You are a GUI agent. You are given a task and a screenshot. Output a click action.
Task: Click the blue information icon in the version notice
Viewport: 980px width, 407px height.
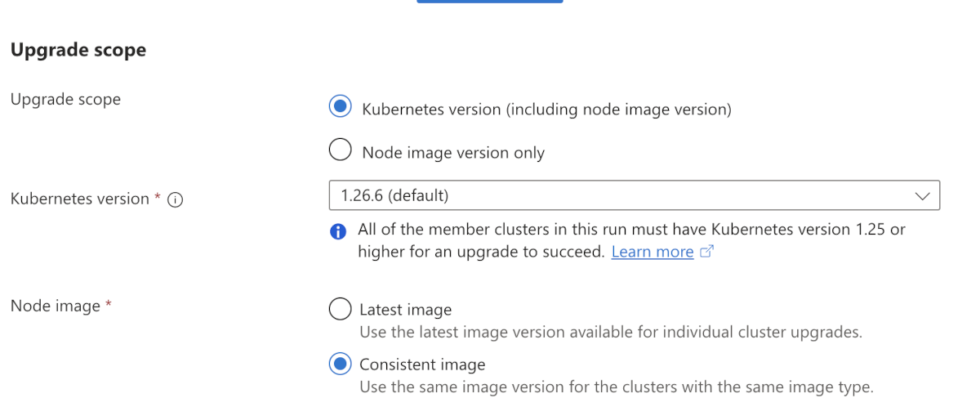pos(338,231)
